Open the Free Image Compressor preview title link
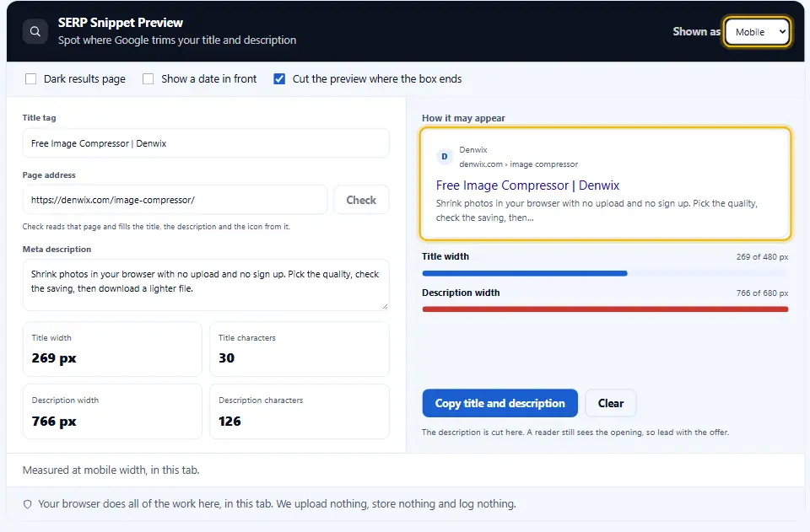Viewport: 810px width, 532px height. click(527, 185)
